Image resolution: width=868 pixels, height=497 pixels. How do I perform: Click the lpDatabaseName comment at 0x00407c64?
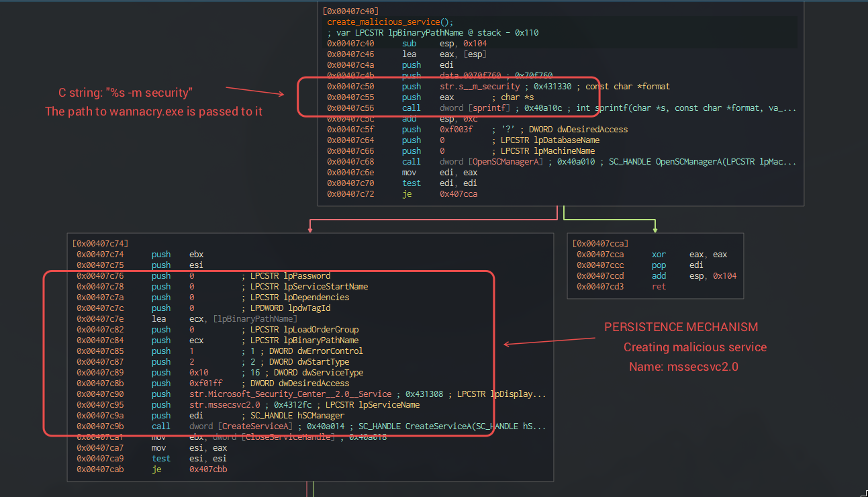546,140
